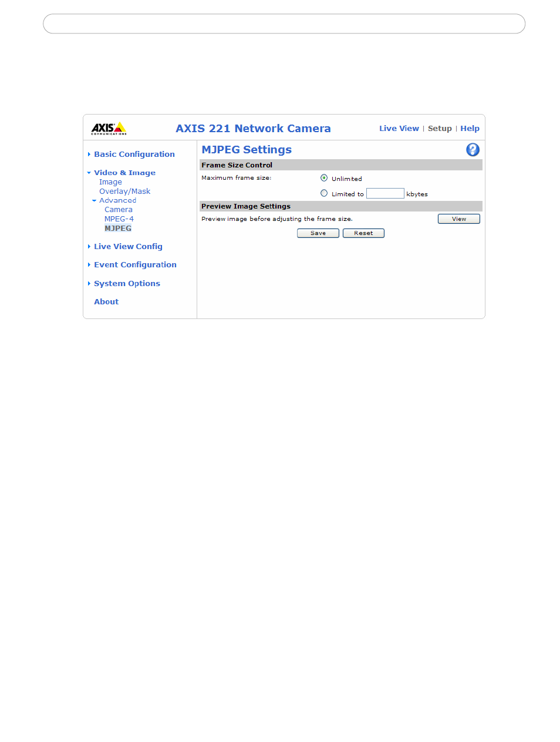Expand the System Options arrow
560x742 pixels.
pos(89,284)
